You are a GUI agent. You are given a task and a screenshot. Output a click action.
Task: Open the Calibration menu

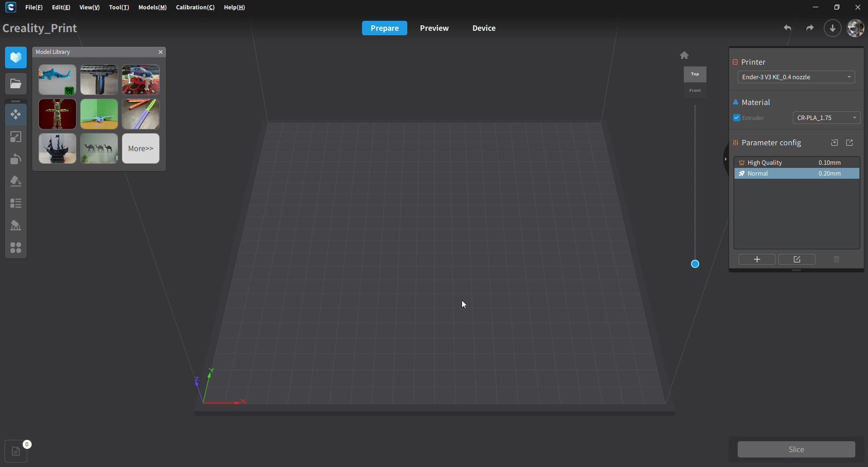(x=195, y=7)
